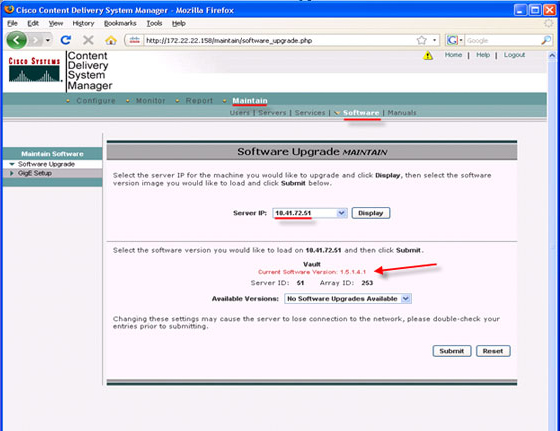Click the Array ID value 253
The width and height of the screenshot is (560, 431).
pos(367,283)
